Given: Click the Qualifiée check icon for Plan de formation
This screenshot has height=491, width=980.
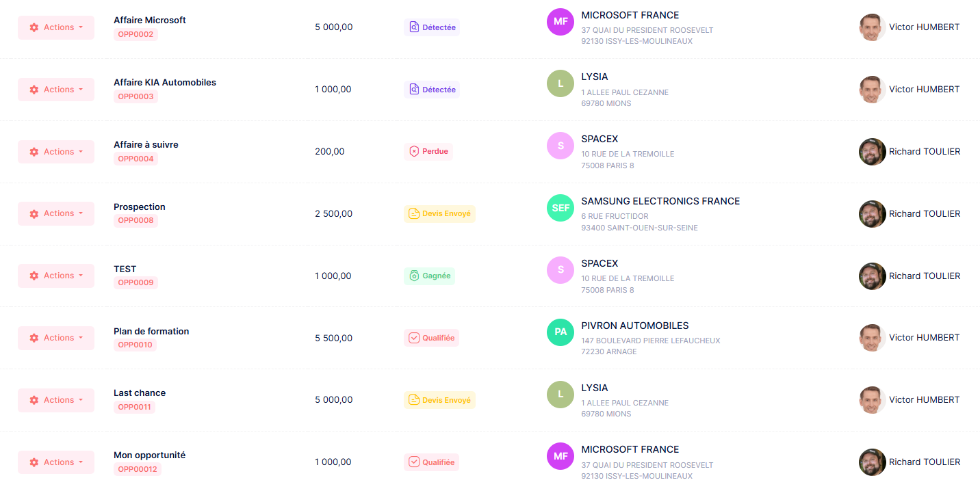Looking at the screenshot, I should pyautogui.click(x=413, y=338).
